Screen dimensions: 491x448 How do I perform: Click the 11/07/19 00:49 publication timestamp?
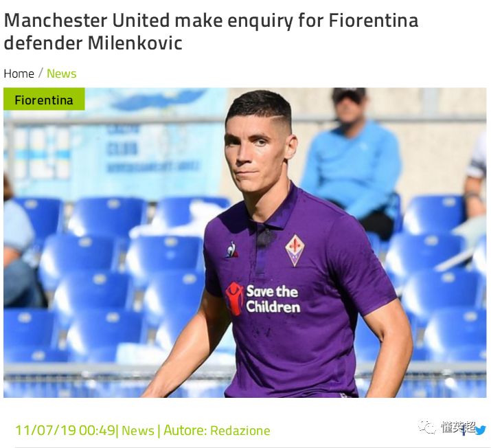point(65,430)
